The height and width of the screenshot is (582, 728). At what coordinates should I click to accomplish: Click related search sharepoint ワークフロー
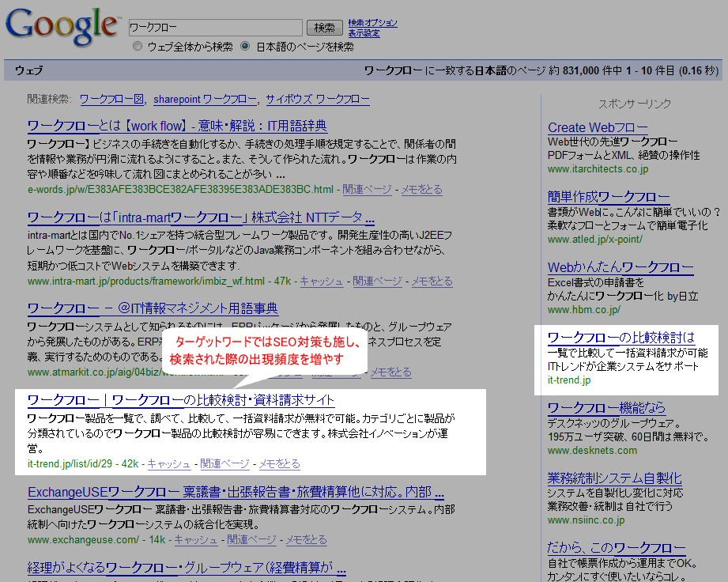pos(205,100)
